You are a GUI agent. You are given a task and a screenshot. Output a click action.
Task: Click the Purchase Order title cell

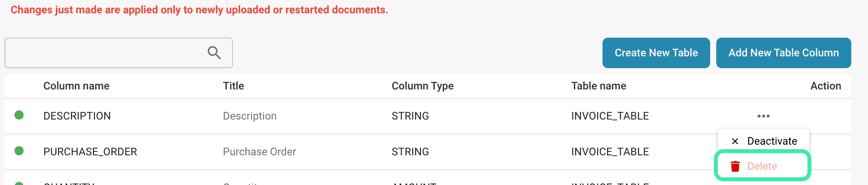pos(259,152)
